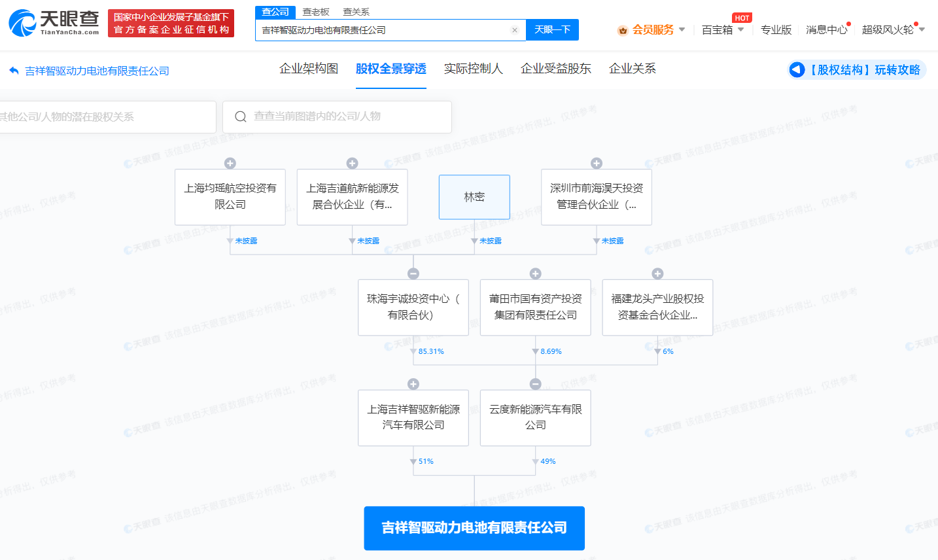
Task: Expand the 深圳市前海淏天投资管理合伙企业 node
Action: tap(597, 163)
